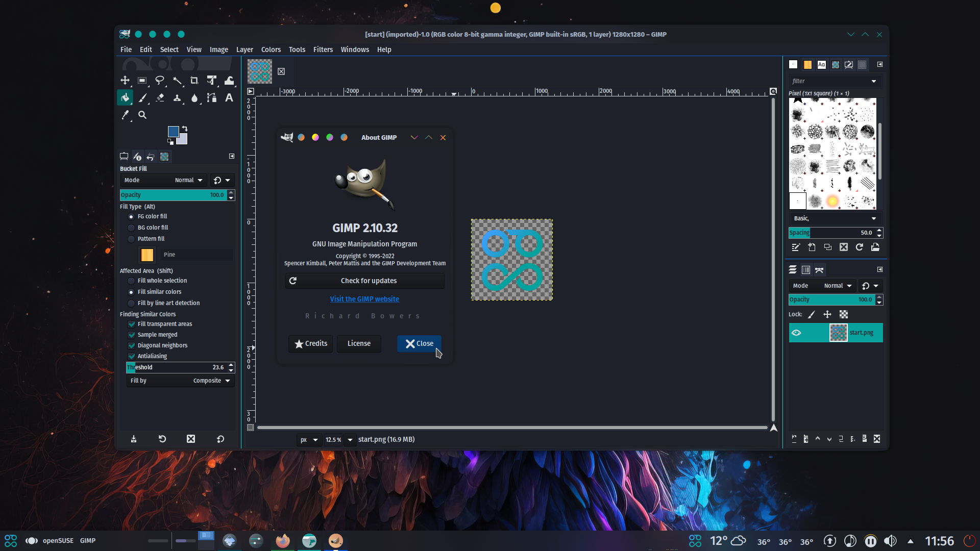Toggle Fill transparent areas checkbox
The height and width of the screenshot is (551, 980).
tap(132, 324)
